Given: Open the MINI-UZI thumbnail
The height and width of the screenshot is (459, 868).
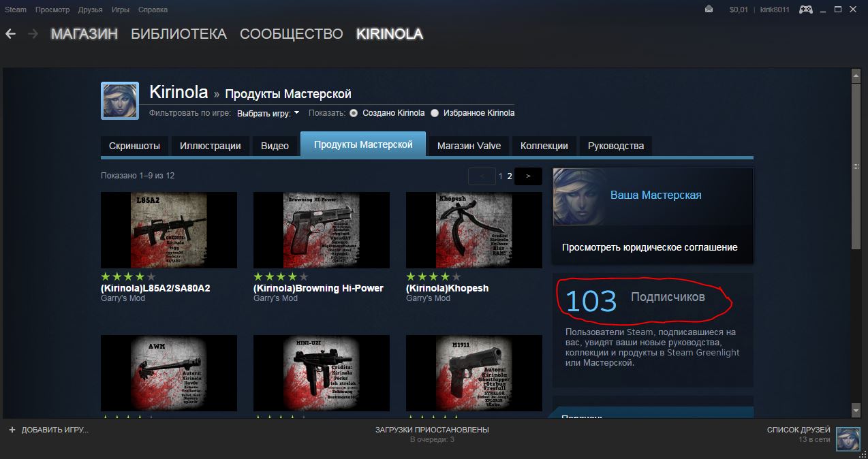Looking at the screenshot, I should click(322, 373).
